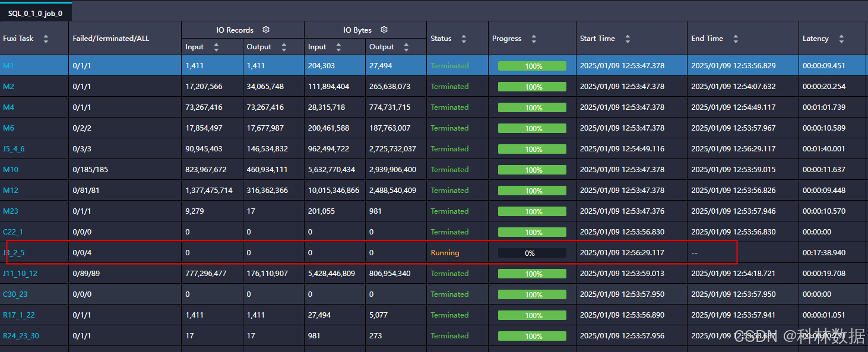868x352 pixels.
Task: Select end time 2025/01/09 12:53:56.830
Action: [x=733, y=232]
